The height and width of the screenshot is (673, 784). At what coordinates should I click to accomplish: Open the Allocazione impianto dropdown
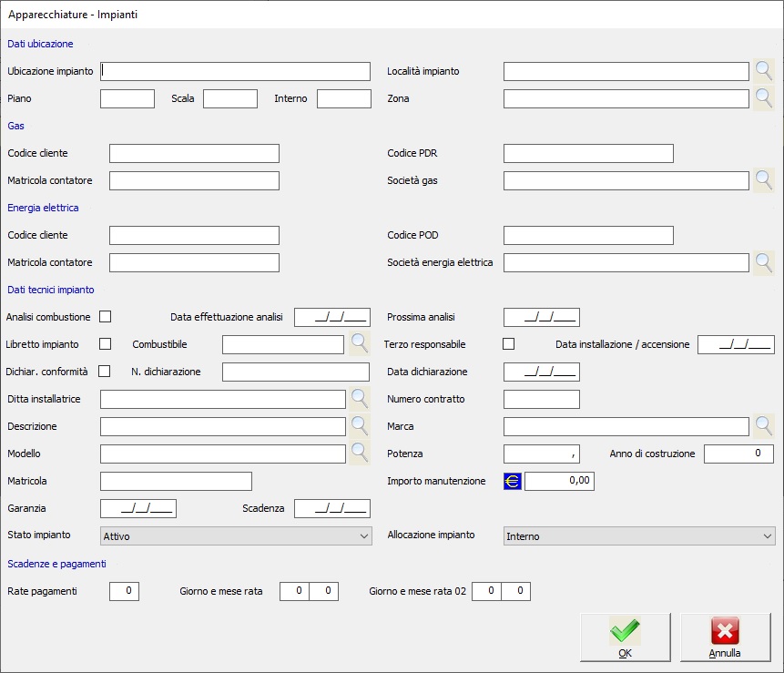click(639, 536)
